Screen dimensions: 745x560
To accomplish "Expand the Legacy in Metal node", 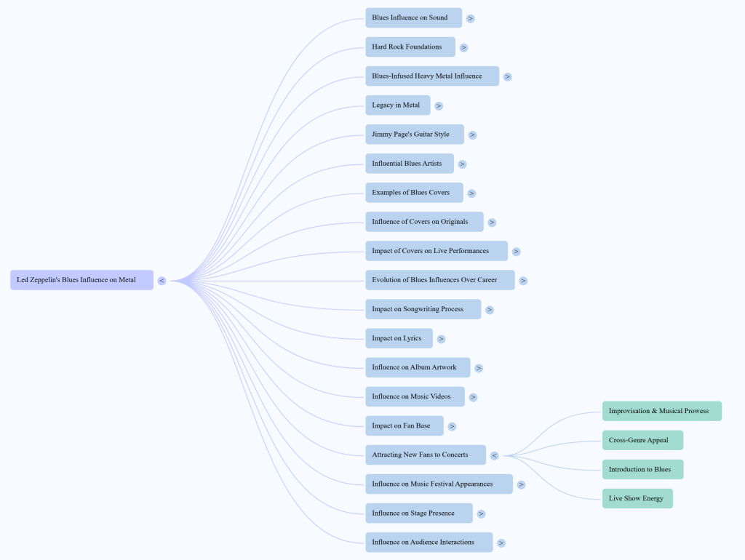I will (439, 106).
